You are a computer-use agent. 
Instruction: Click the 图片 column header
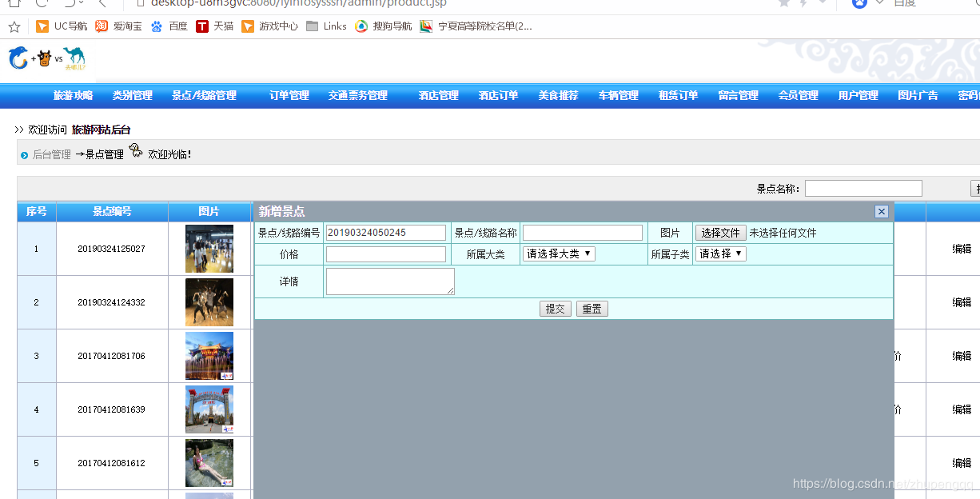[209, 211]
